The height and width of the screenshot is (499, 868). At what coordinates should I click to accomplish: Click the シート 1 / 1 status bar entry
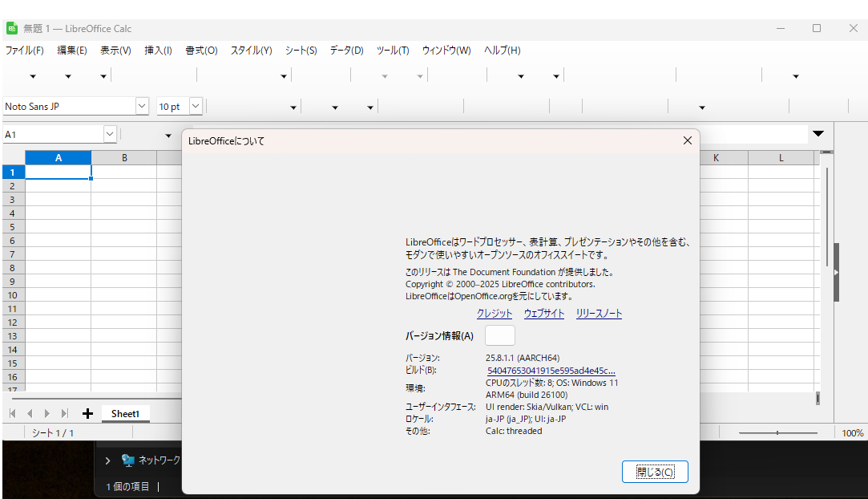tap(53, 433)
